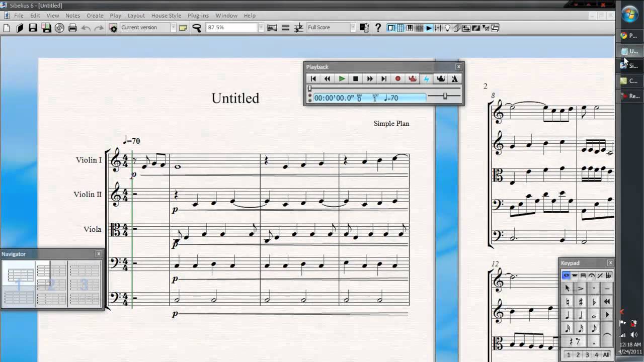The image size is (644, 362).
Task: Click the 87.5% zoom input field
Action: click(x=231, y=28)
